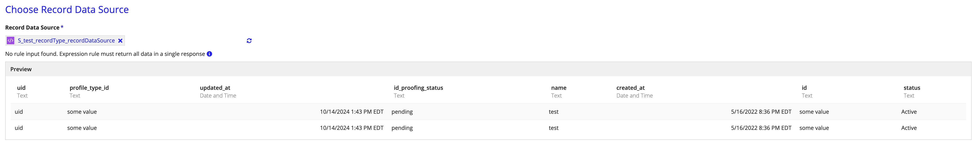Viewport: 980px width, 156px height.
Task: Click first row's pending status cell
Action: coord(402,112)
